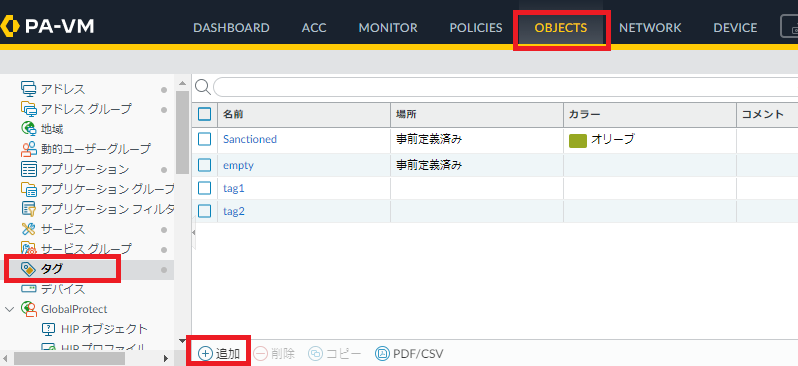This screenshot has width=798, height=366.
Task: Click the デバイス sidebar icon
Action: tap(29, 289)
